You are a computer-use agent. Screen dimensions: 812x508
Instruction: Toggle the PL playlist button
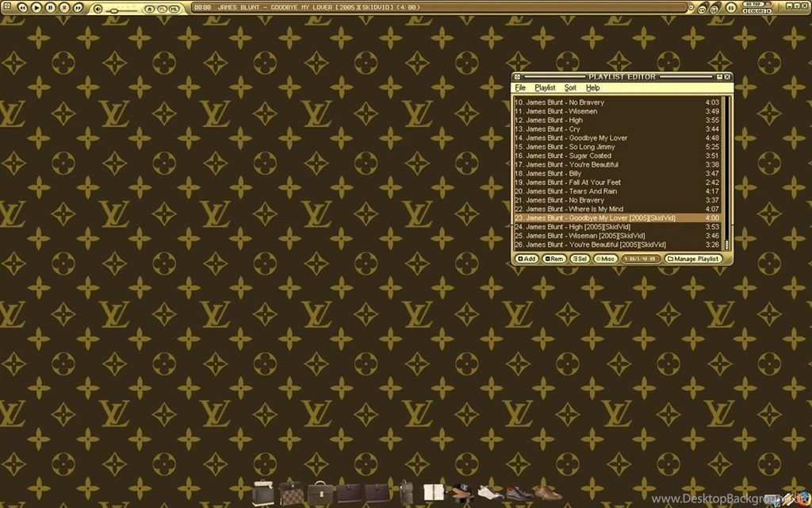point(163,8)
